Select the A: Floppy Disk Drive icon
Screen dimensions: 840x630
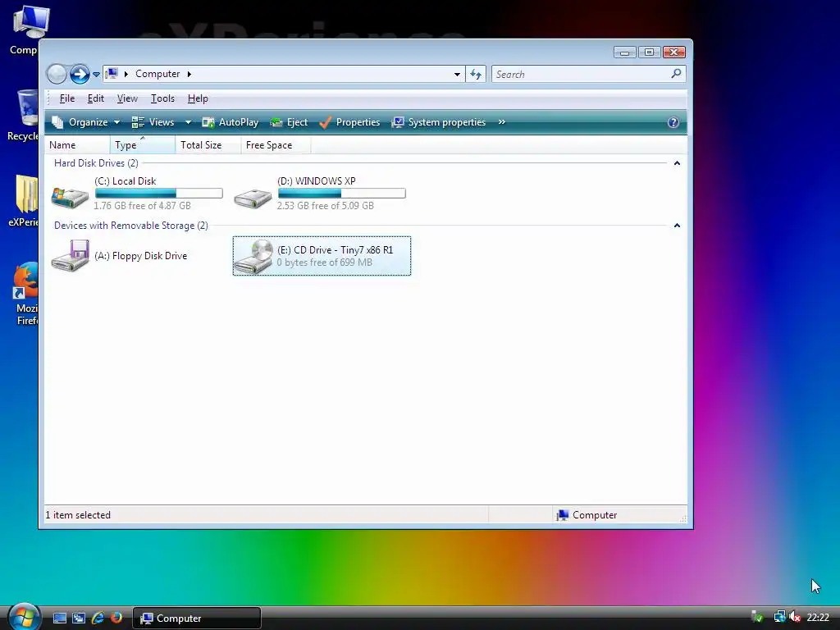coord(70,256)
